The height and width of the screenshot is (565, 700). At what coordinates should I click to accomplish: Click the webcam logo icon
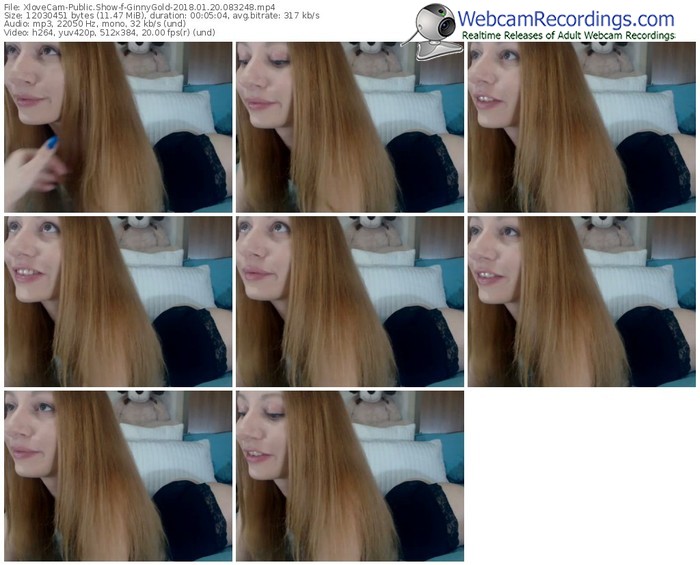(x=428, y=23)
